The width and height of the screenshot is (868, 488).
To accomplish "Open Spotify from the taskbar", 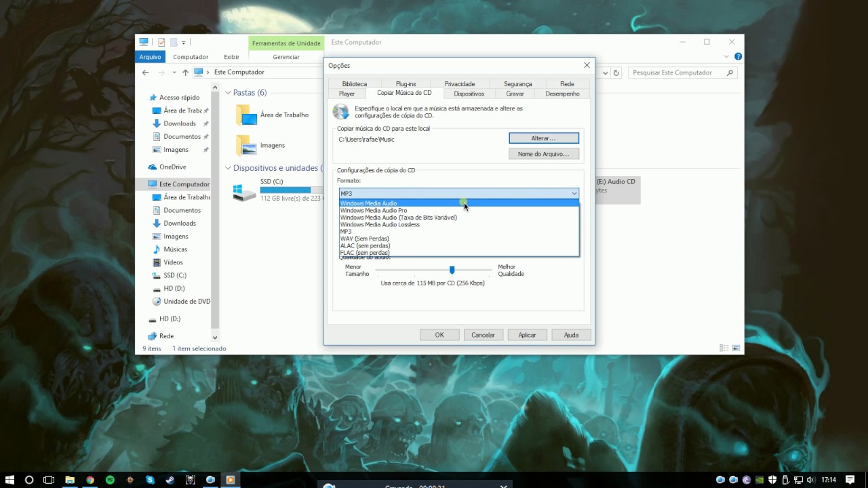I will pyautogui.click(x=110, y=480).
